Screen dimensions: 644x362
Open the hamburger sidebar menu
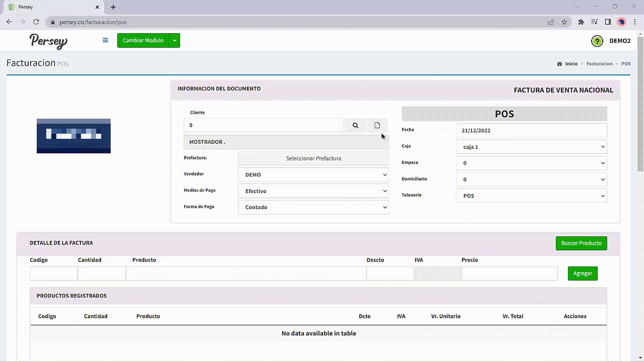click(x=105, y=40)
